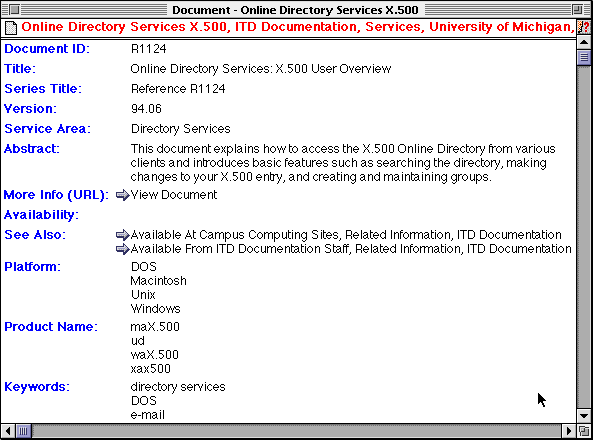The width and height of the screenshot is (593, 440).
Task: Click the keyword e-mail
Action: (x=147, y=415)
